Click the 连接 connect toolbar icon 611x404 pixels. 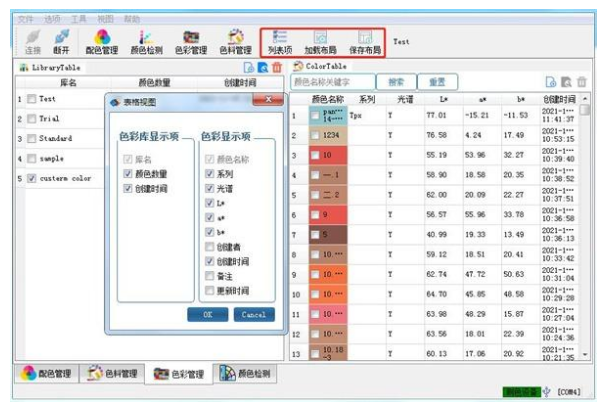tap(33, 42)
